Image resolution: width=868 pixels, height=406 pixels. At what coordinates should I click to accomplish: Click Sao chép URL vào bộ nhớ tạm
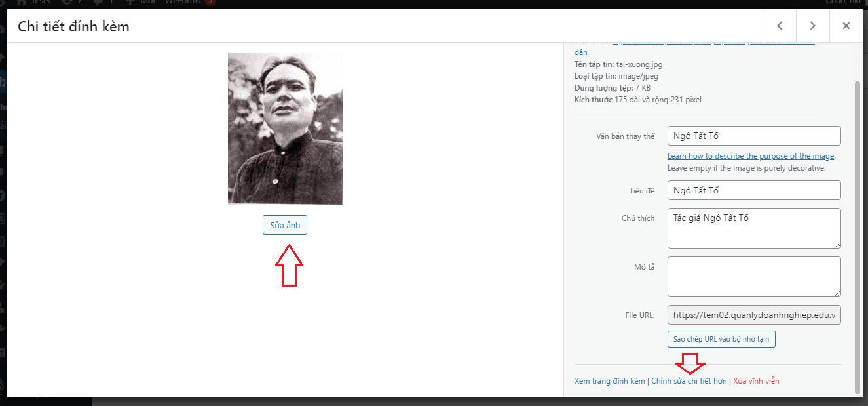coord(721,339)
